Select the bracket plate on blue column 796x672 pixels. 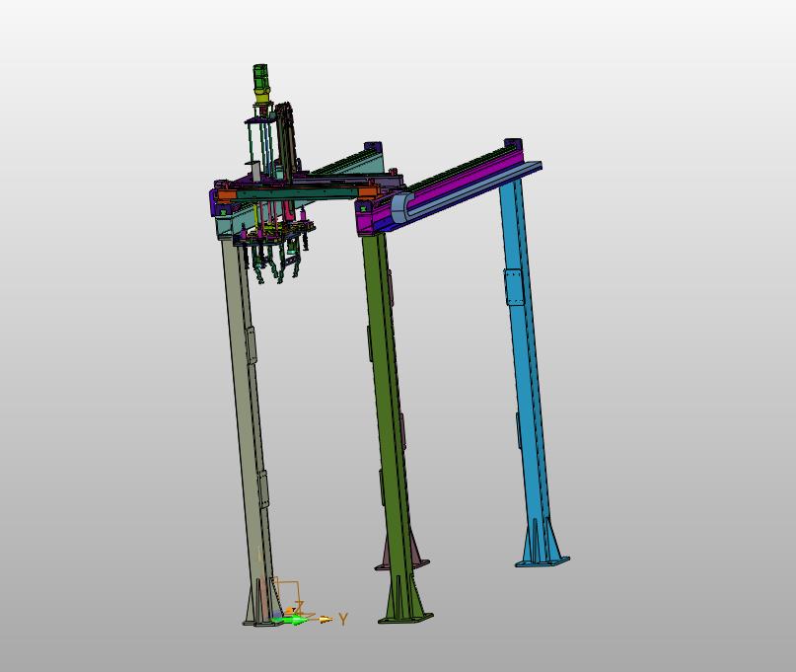[514, 287]
